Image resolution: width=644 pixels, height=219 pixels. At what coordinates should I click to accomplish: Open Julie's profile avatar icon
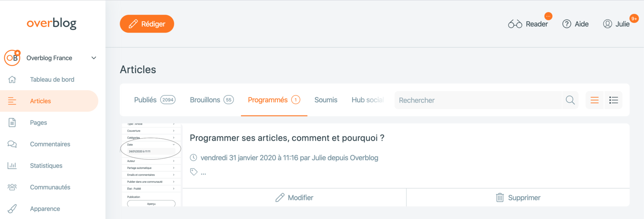click(607, 24)
